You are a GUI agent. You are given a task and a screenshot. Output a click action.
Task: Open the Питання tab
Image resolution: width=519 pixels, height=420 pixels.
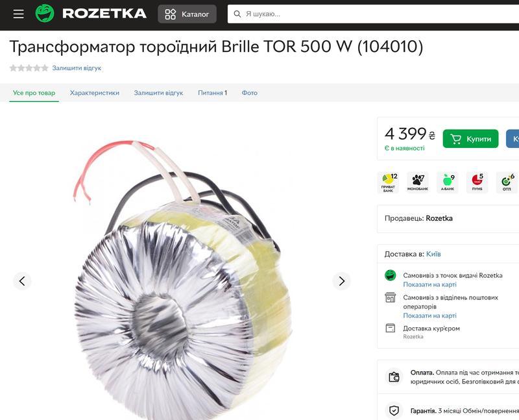tap(212, 93)
